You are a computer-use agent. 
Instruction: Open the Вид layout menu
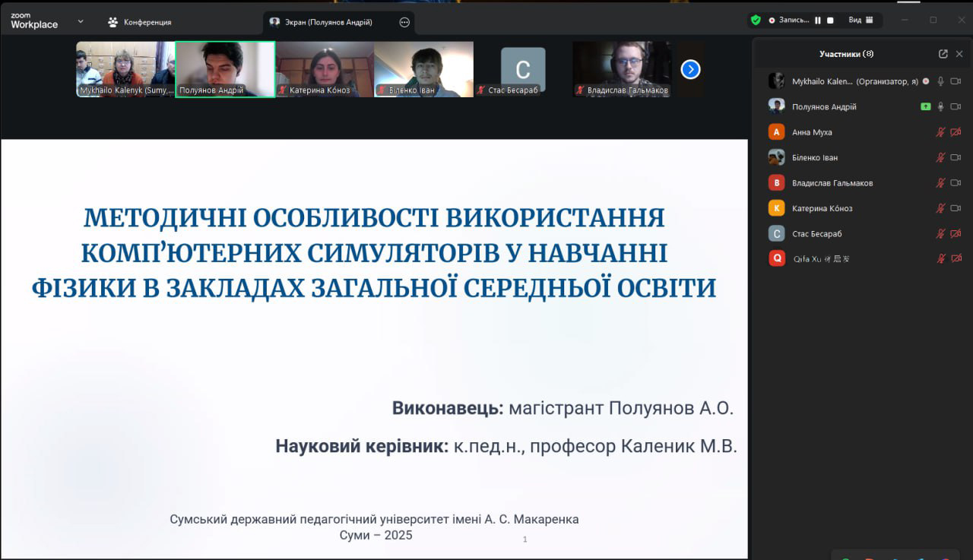[861, 21]
